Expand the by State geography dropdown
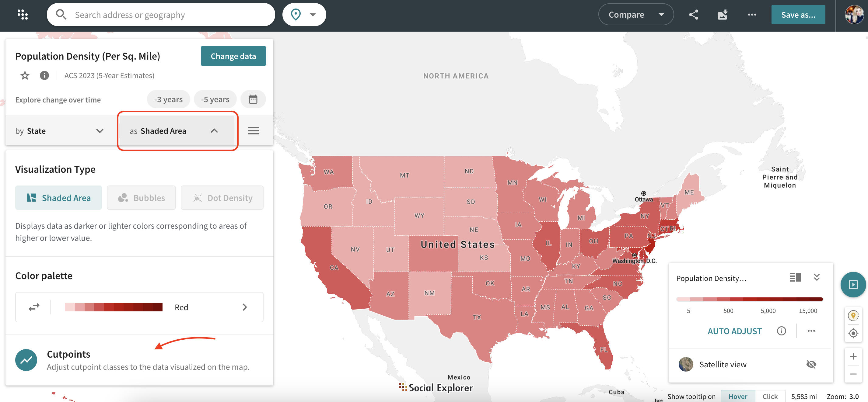868x402 pixels. (60, 131)
